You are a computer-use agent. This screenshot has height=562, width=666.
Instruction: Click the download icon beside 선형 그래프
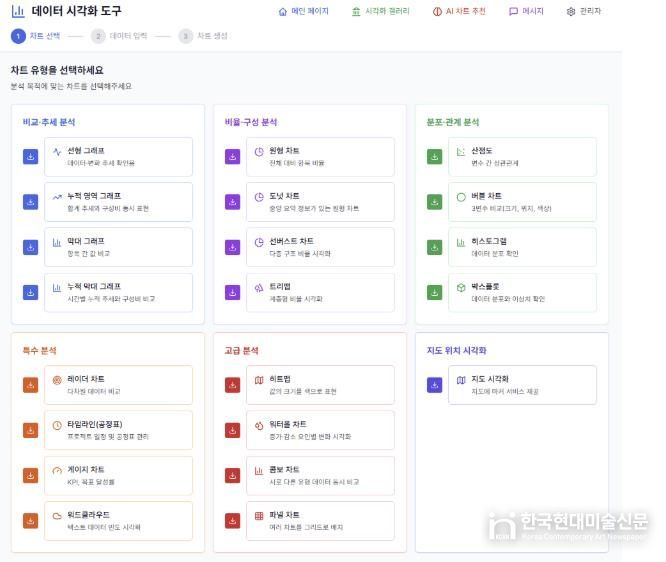[x=30, y=157]
